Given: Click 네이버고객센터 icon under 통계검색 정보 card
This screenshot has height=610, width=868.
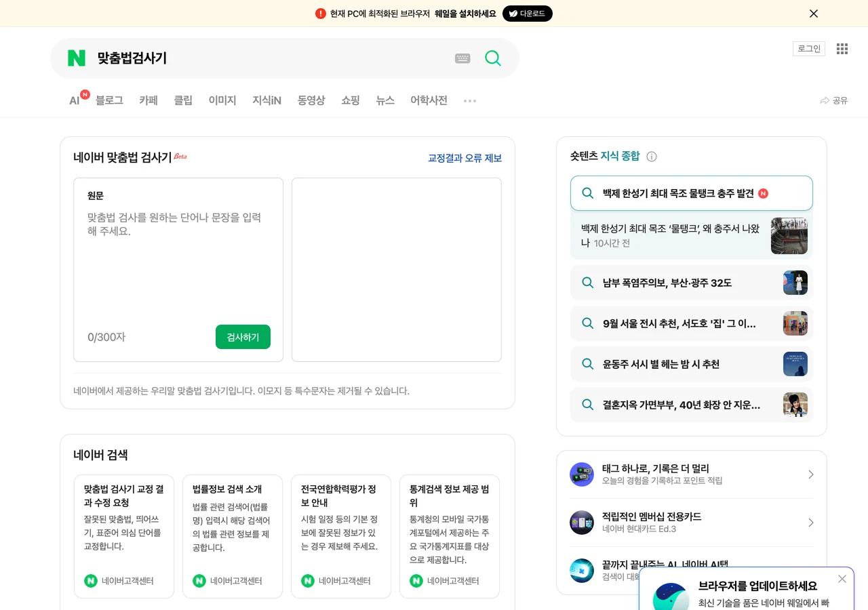Looking at the screenshot, I should tap(416, 581).
